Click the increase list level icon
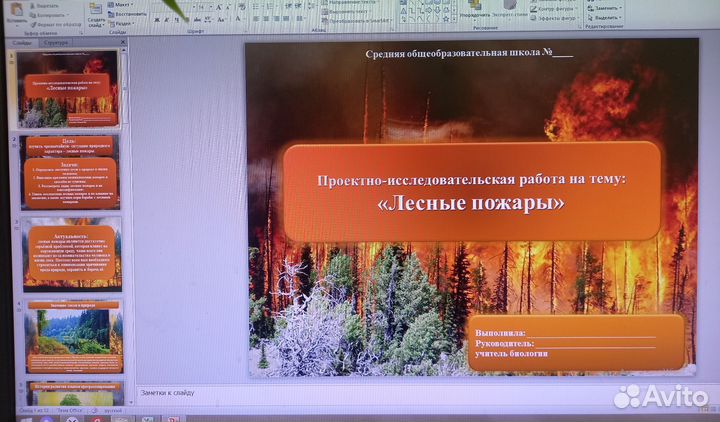 pos(298,6)
